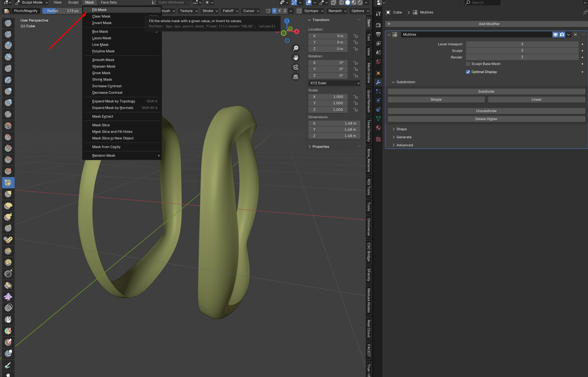The image size is (588, 377).
Task: Uncheck Optimal Display checkbox
Action: [x=468, y=72]
